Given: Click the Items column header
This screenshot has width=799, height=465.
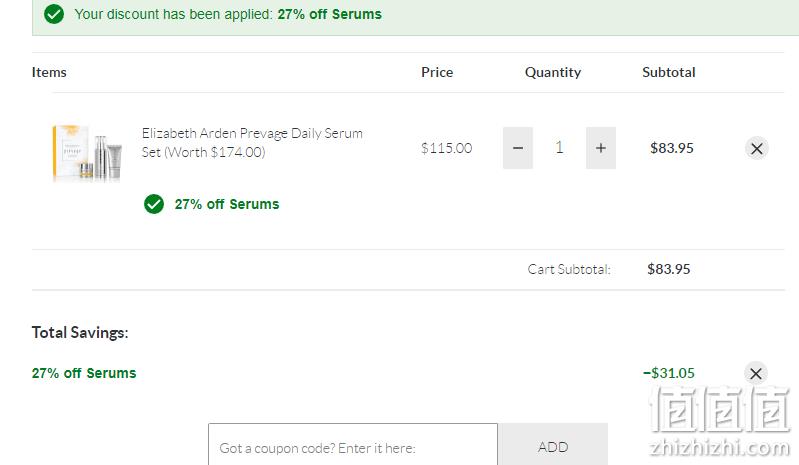Looking at the screenshot, I should [49, 72].
